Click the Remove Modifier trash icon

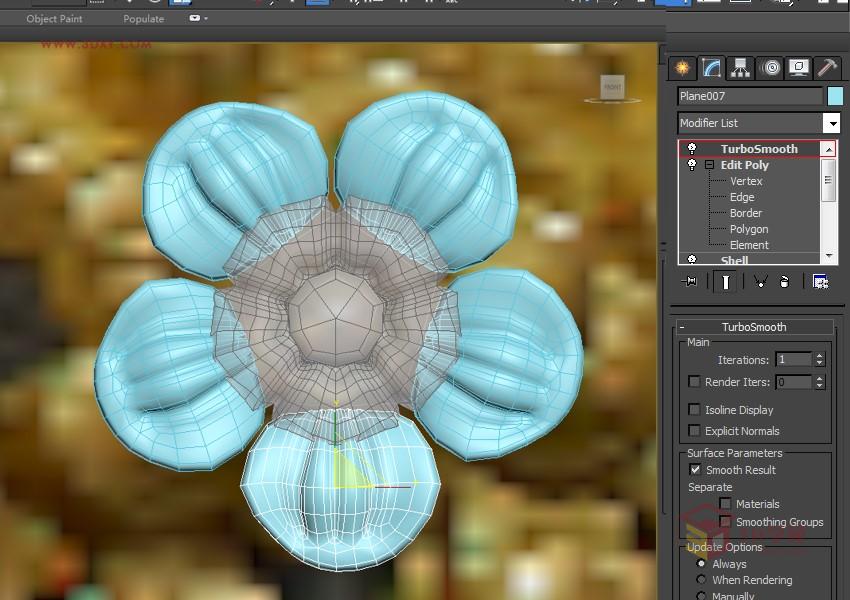pyautogui.click(x=784, y=282)
